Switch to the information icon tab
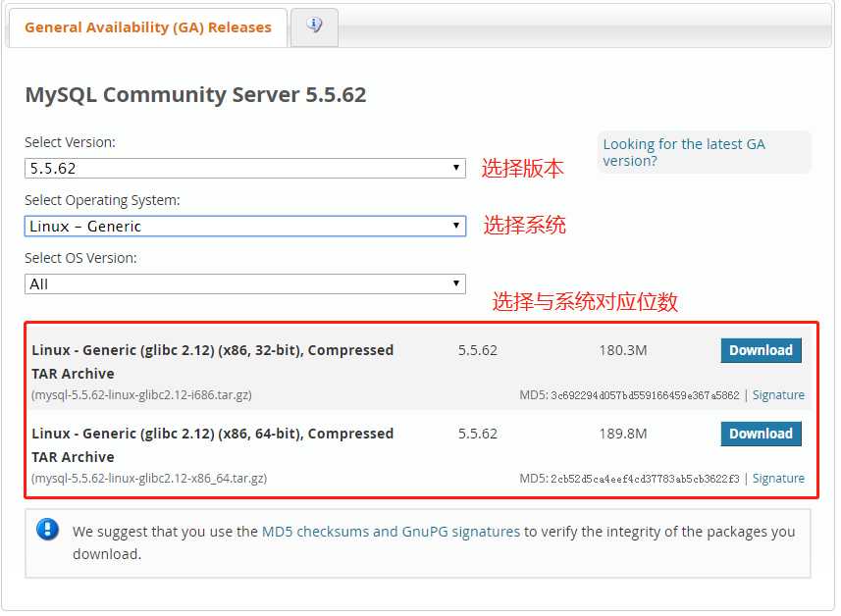The width and height of the screenshot is (841, 616). pos(314,26)
